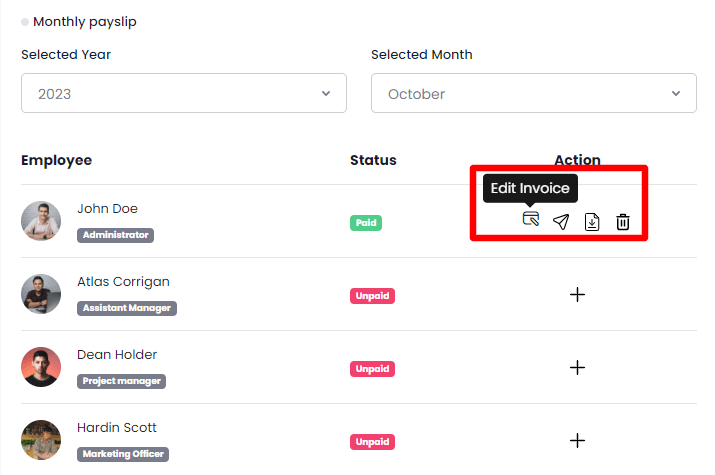Click John Doe's profile avatar
The image size is (715, 475).
(41, 221)
